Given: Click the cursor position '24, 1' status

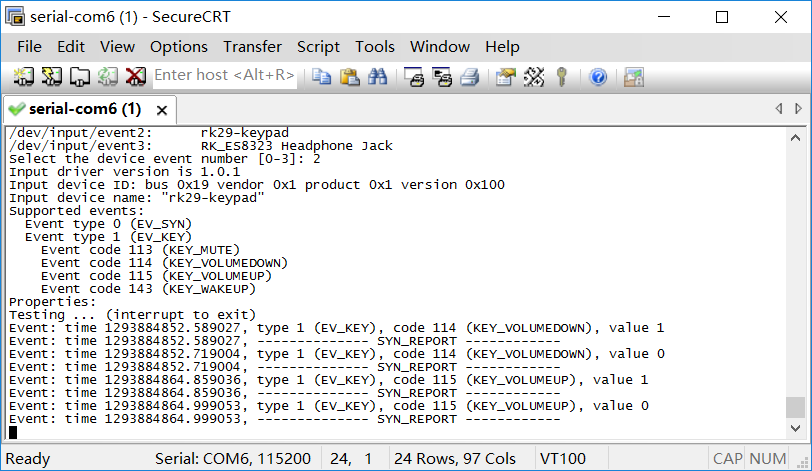Looking at the screenshot, I should (351, 459).
